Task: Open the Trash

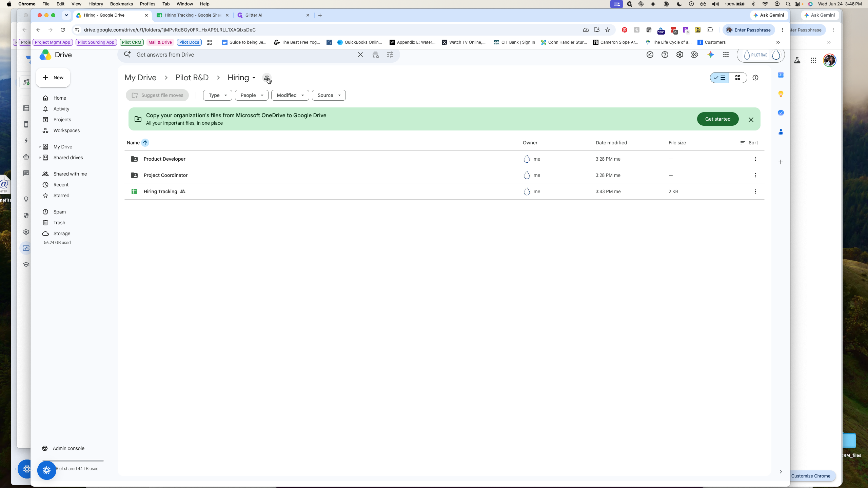Action: (59, 223)
